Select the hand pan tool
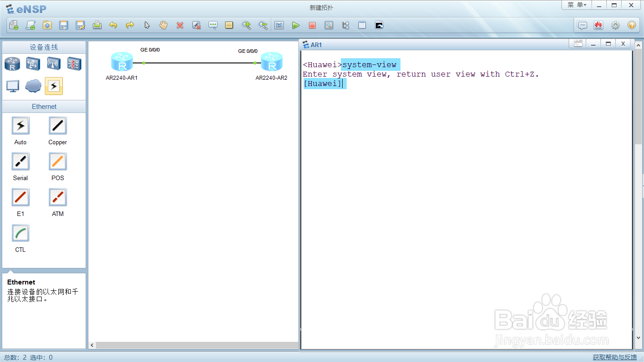Image resolution: width=644 pixels, height=362 pixels. (163, 26)
